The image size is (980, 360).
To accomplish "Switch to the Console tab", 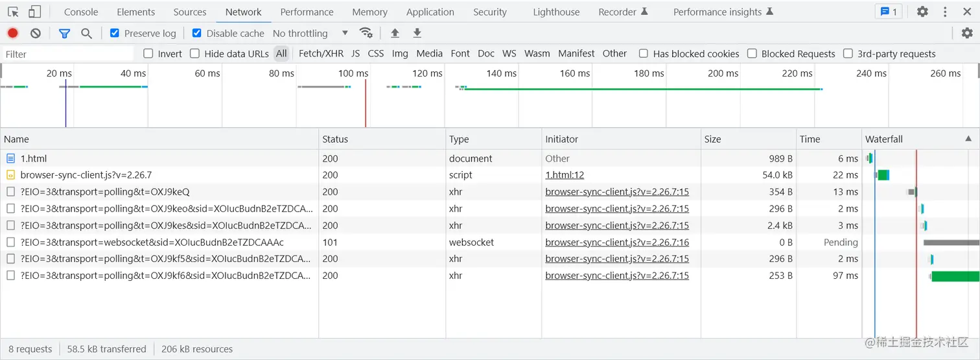I will (x=81, y=12).
